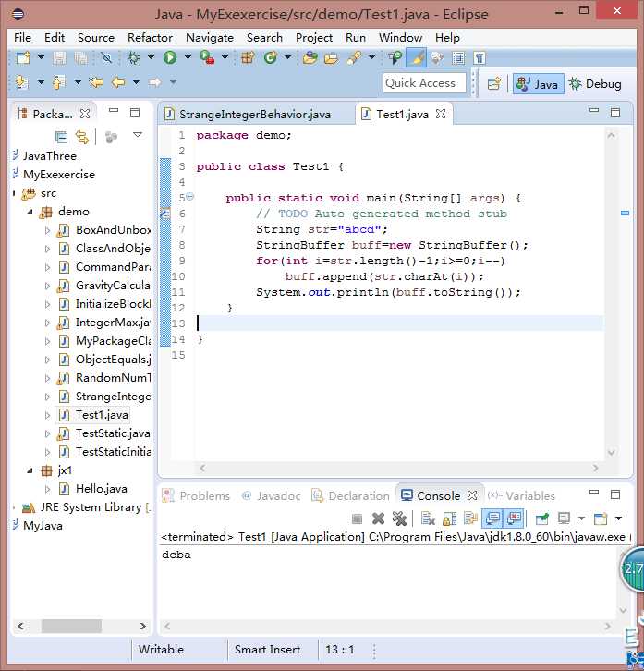
Task: Click Collapse All in Package Explorer
Action: pyautogui.click(x=62, y=137)
